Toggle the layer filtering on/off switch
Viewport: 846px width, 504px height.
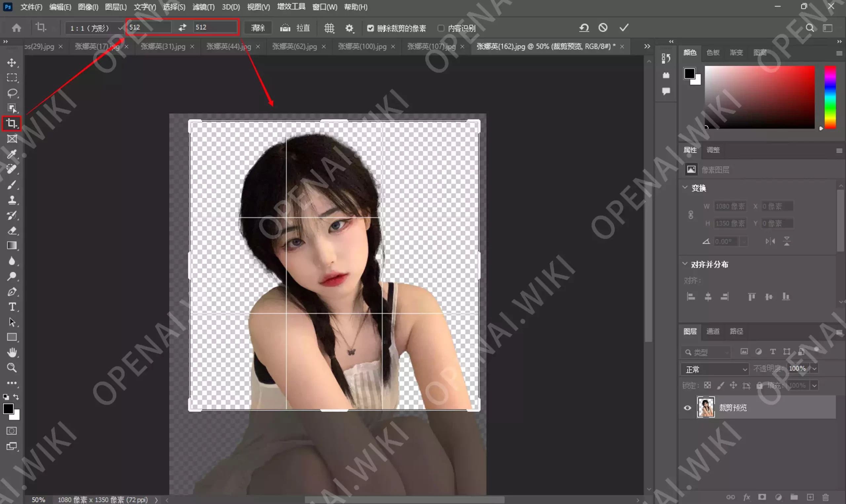(x=817, y=350)
